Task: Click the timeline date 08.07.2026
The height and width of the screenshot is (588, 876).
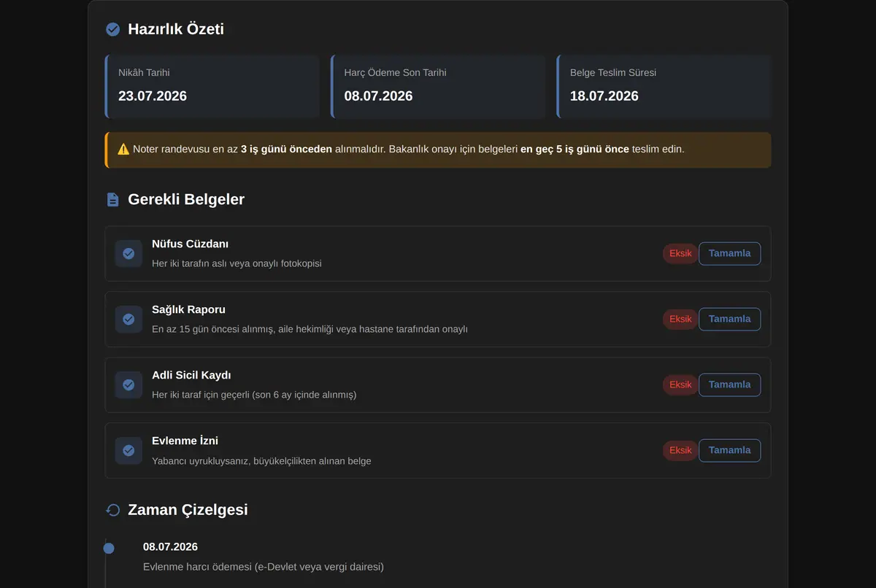Action: [170, 547]
